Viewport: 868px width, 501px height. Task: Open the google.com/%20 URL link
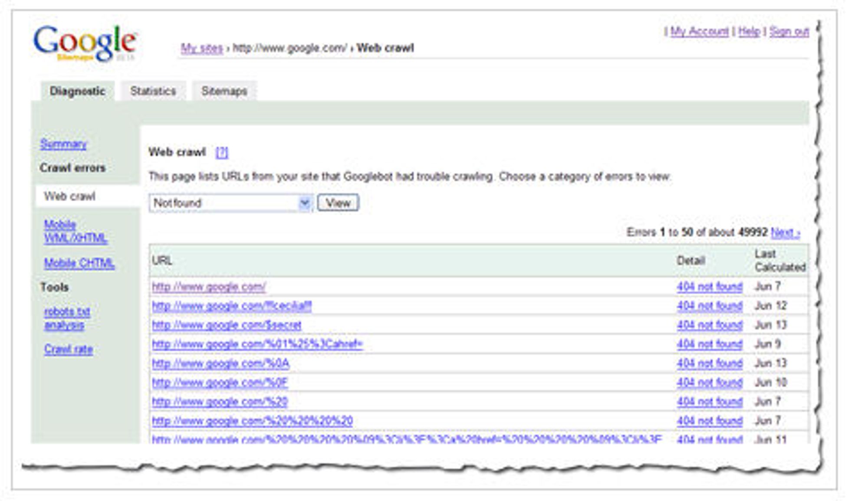(220, 402)
